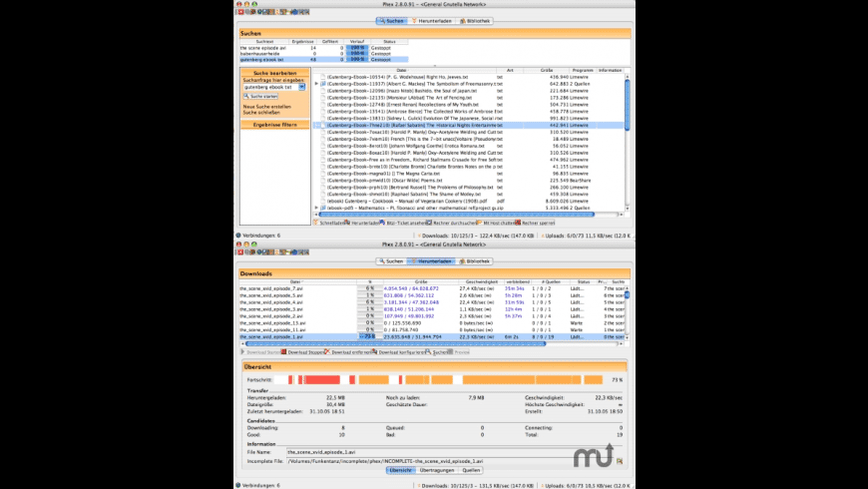
Task: Open Download konfigurieren for selected download
Action: [398, 352]
